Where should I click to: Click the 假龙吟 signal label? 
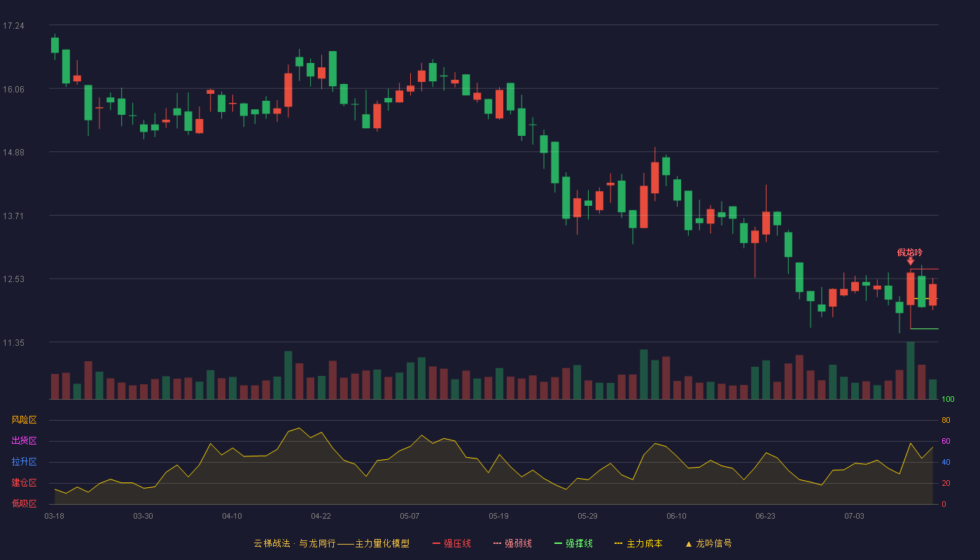click(910, 253)
